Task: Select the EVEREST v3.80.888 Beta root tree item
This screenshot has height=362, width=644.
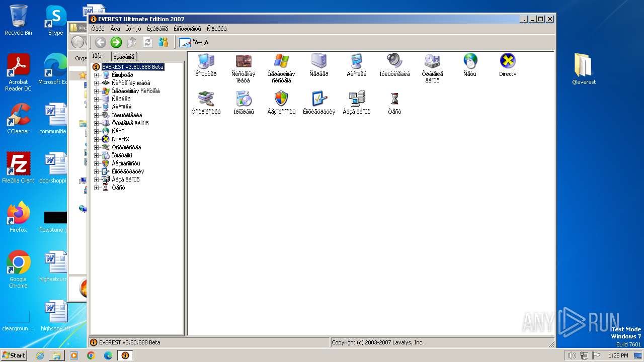Action: pos(133,67)
